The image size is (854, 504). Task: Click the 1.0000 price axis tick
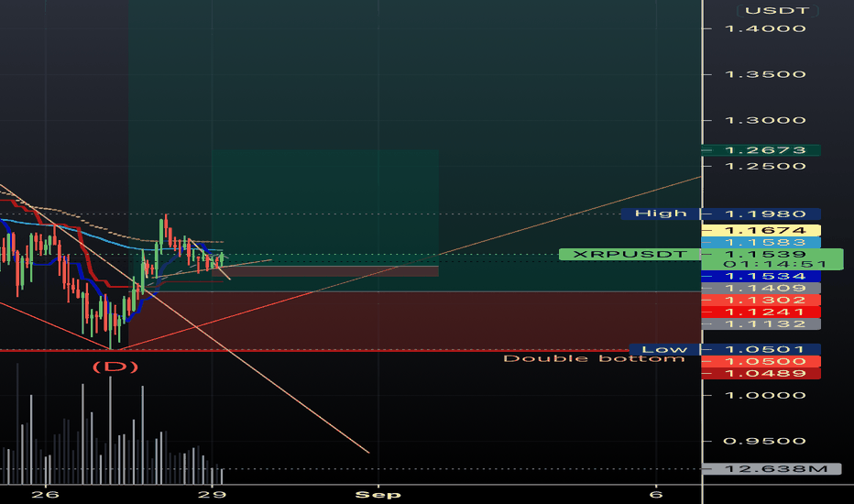pos(765,395)
